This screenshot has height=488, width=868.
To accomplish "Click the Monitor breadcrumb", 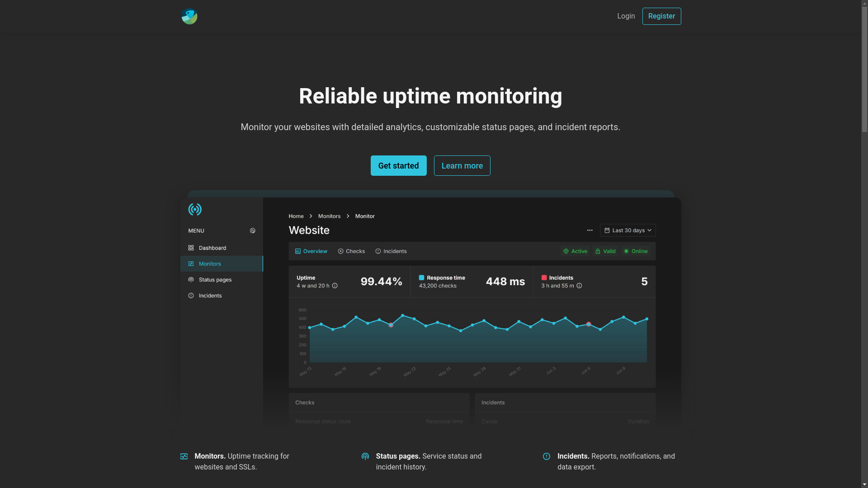I will [365, 216].
